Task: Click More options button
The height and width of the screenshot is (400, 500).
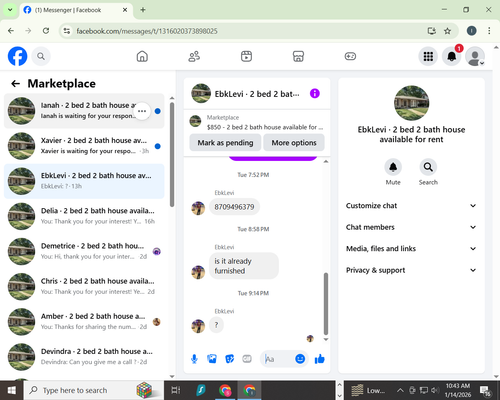Action: point(294,143)
